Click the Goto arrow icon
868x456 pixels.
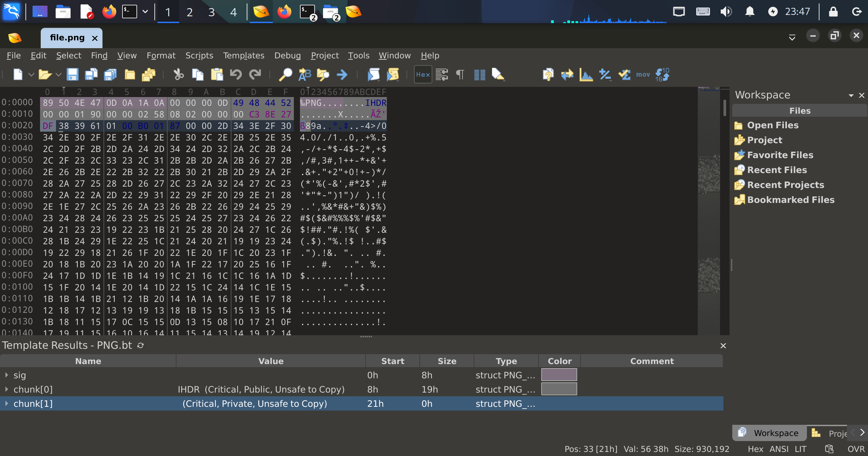(x=342, y=74)
